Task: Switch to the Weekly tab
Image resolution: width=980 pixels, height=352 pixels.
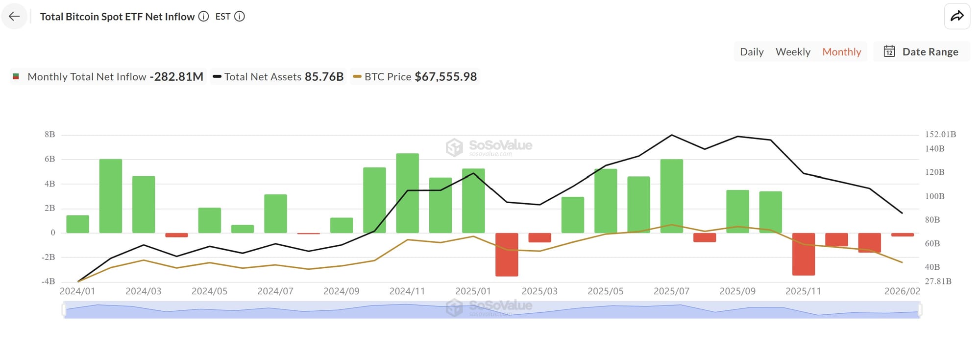Action: [793, 51]
